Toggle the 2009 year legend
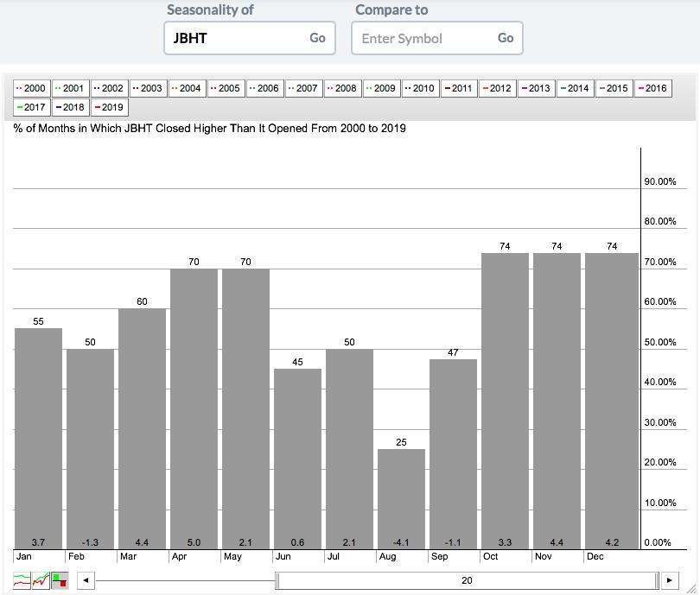The image size is (700, 595). point(381,88)
